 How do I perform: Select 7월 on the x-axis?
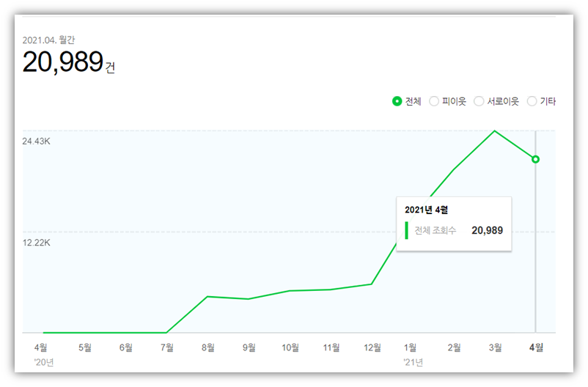coord(166,347)
